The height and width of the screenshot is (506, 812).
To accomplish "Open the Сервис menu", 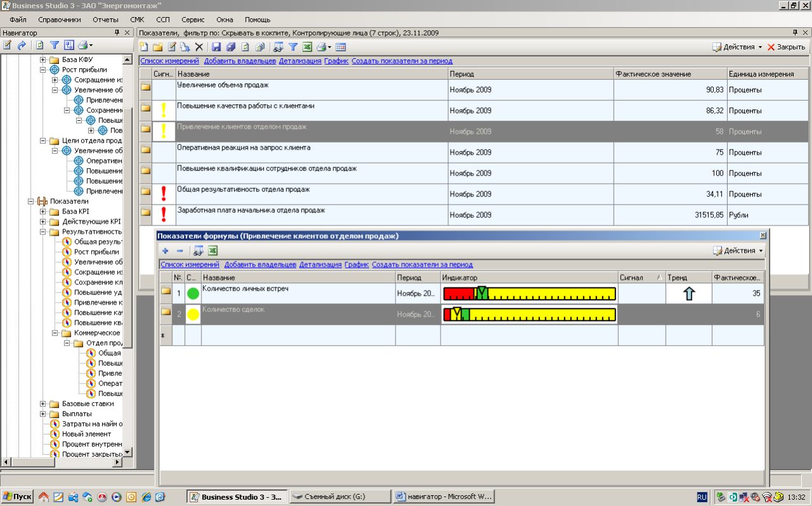I will tap(193, 20).
